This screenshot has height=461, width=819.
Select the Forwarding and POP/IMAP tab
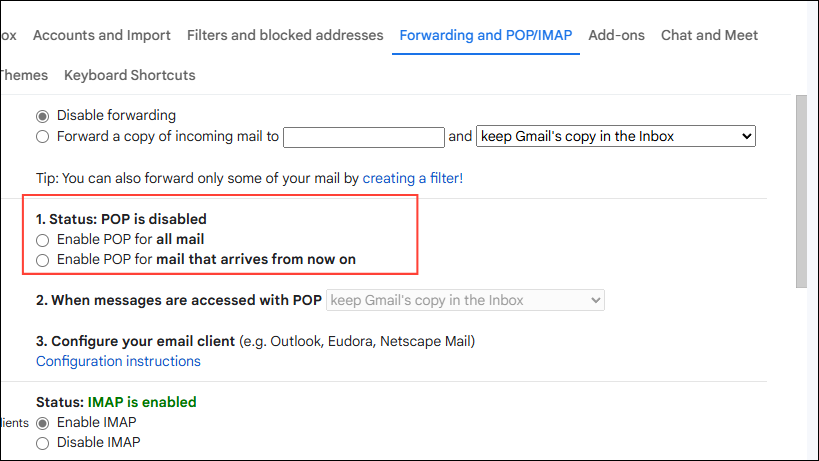[x=485, y=35]
